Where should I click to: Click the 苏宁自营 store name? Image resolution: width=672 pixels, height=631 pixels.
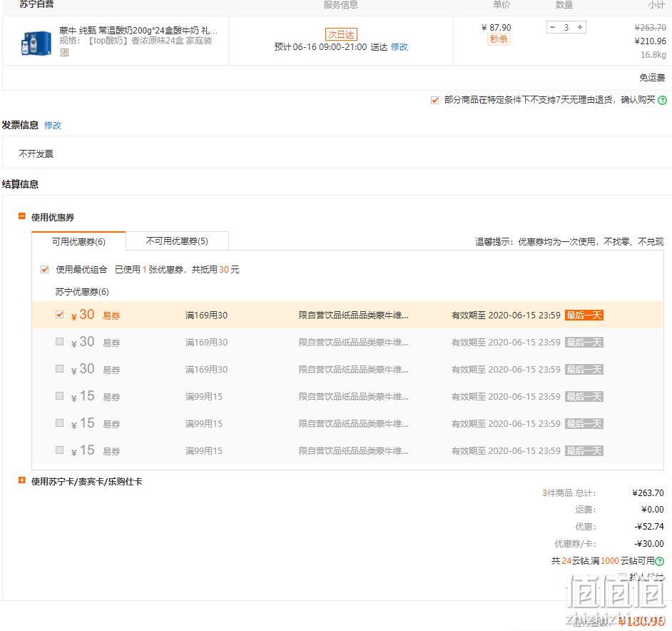(x=36, y=4)
